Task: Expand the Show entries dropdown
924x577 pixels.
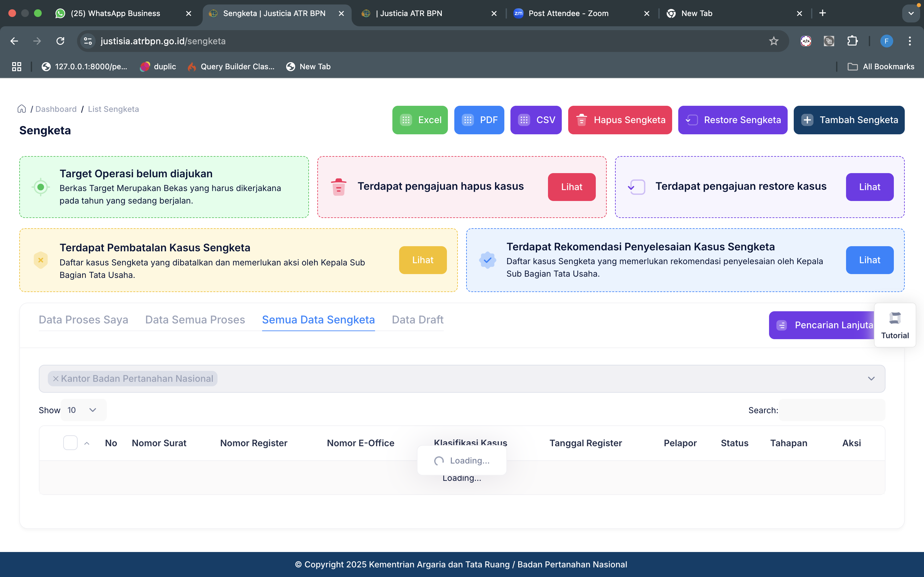Action: pos(83,410)
